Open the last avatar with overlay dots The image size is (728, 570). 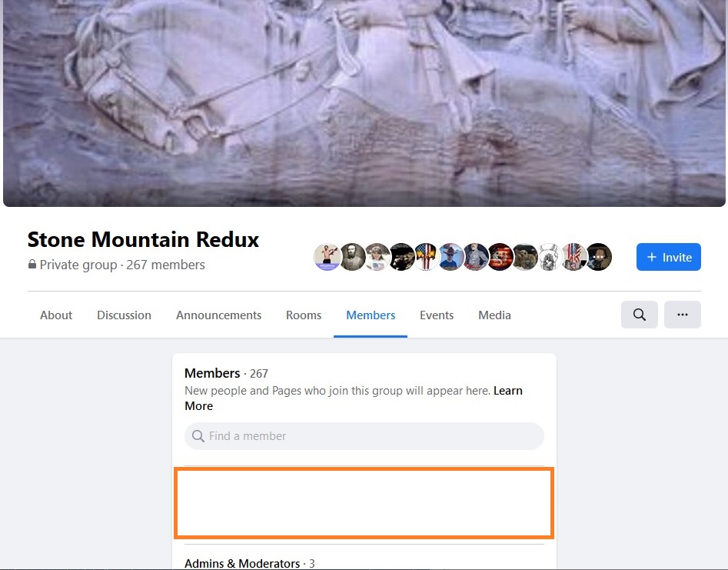coord(598,257)
